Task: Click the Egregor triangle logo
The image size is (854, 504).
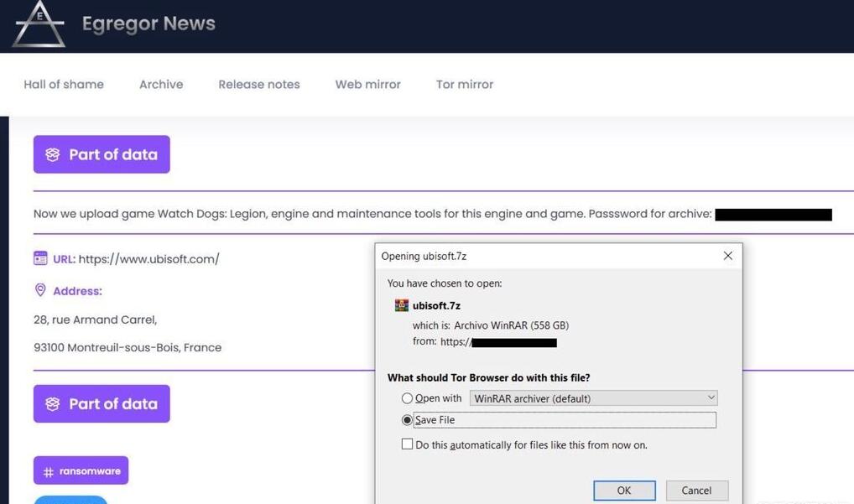Action: (x=39, y=24)
